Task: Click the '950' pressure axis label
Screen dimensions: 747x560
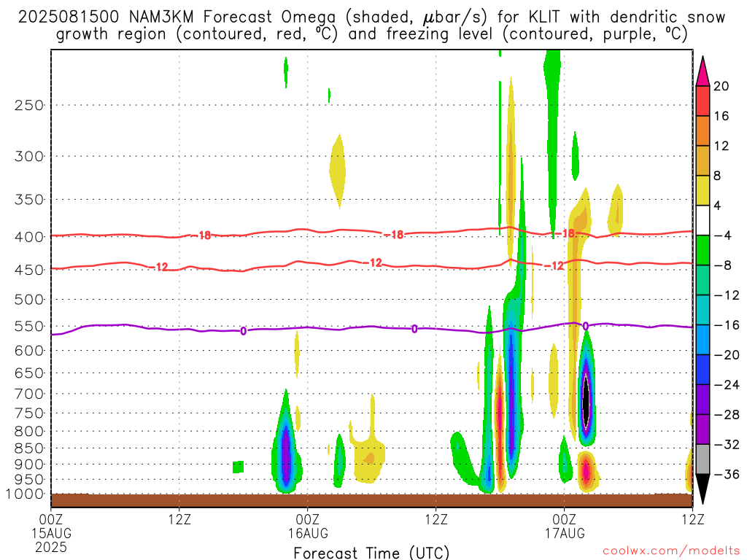Action: (x=29, y=480)
